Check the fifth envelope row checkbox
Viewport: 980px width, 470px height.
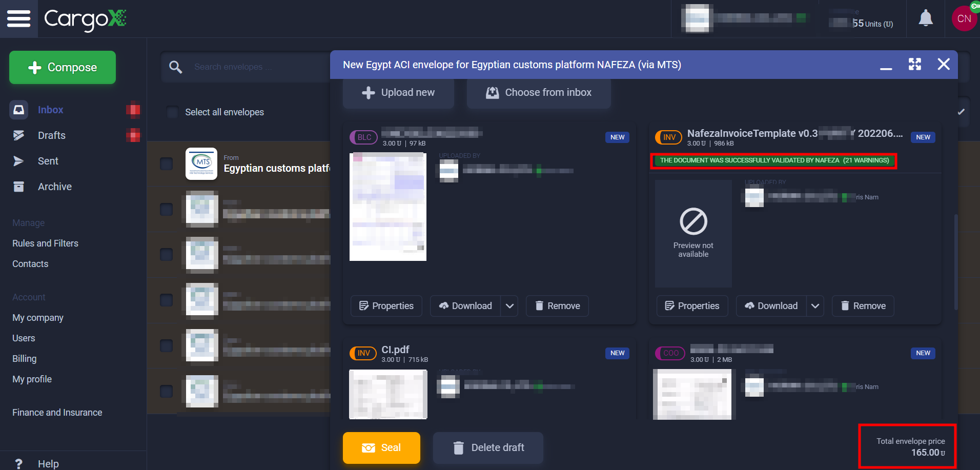coord(167,346)
